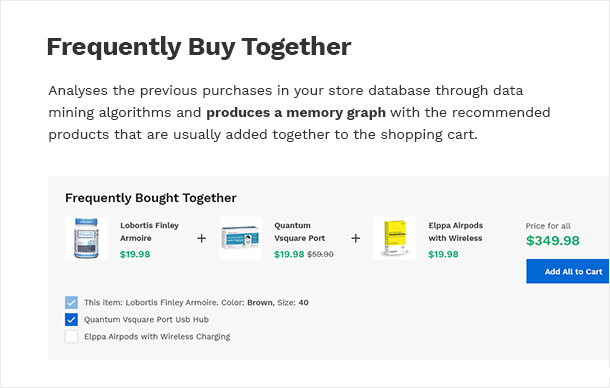The image size is (610, 388).
Task: Open the Quantum Vsquare Port product image
Action: tap(240, 238)
